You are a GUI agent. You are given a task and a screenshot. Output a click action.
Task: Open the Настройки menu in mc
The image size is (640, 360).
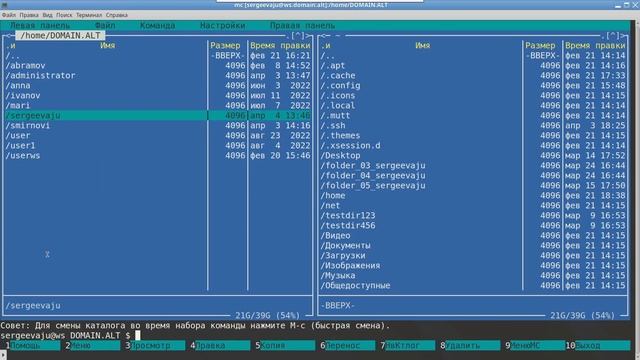(222, 25)
